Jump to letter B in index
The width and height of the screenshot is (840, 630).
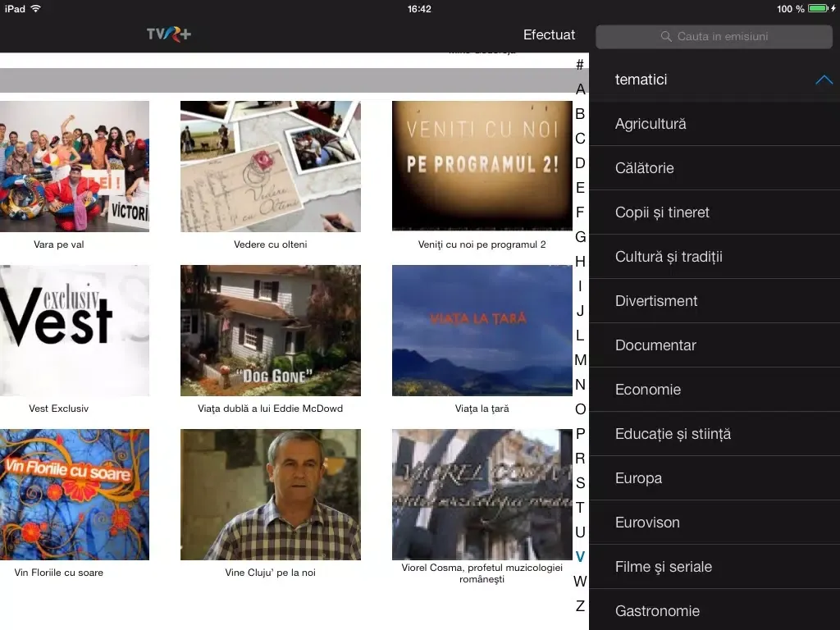tap(580, 114)
